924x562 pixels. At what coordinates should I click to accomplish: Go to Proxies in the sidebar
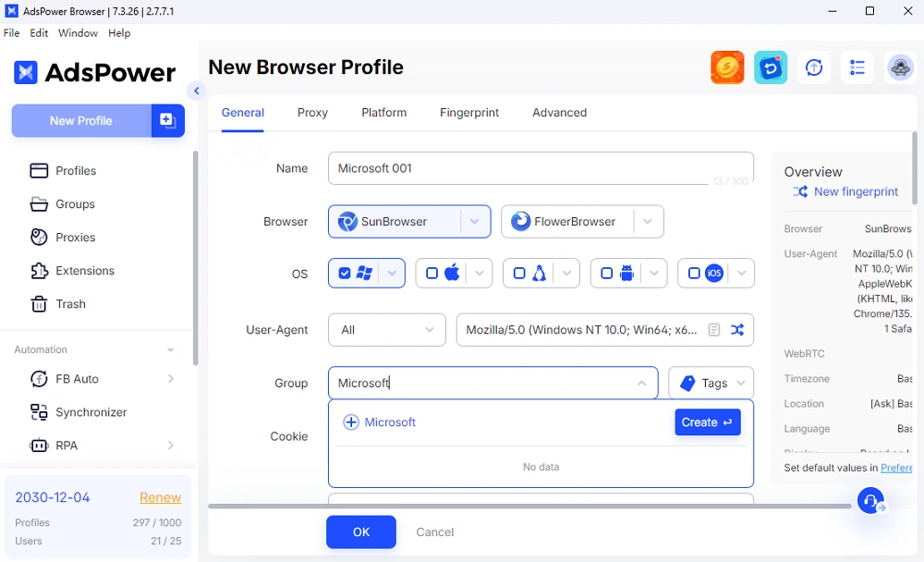tap(76, 237)
